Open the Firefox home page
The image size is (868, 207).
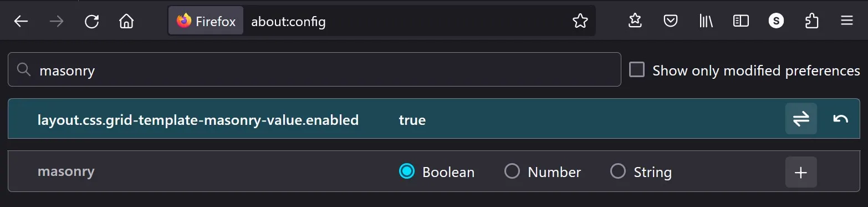coord(127,22)
